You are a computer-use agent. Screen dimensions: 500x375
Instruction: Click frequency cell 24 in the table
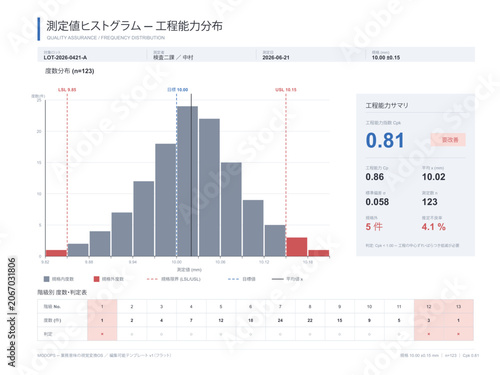click(280, 320)
